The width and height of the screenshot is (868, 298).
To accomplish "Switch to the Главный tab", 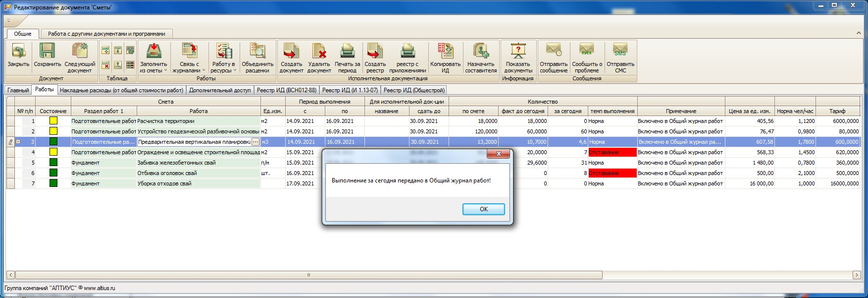I will click(18, 90).
